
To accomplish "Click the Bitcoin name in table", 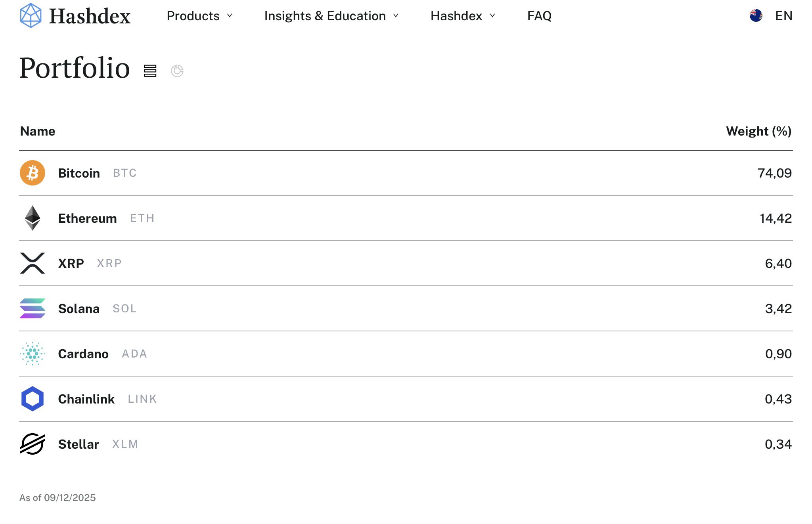I will 79,173.
